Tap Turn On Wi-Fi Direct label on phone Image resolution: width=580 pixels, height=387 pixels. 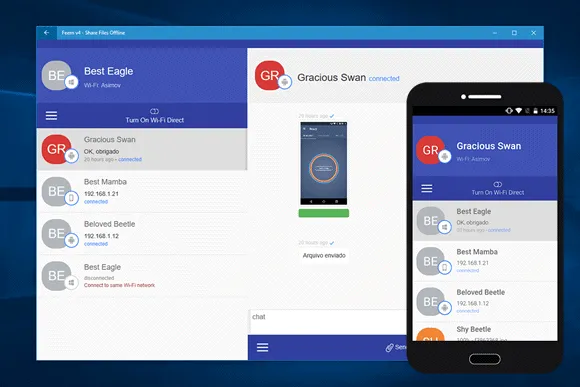pyautogui.click(x=498, y=192)
